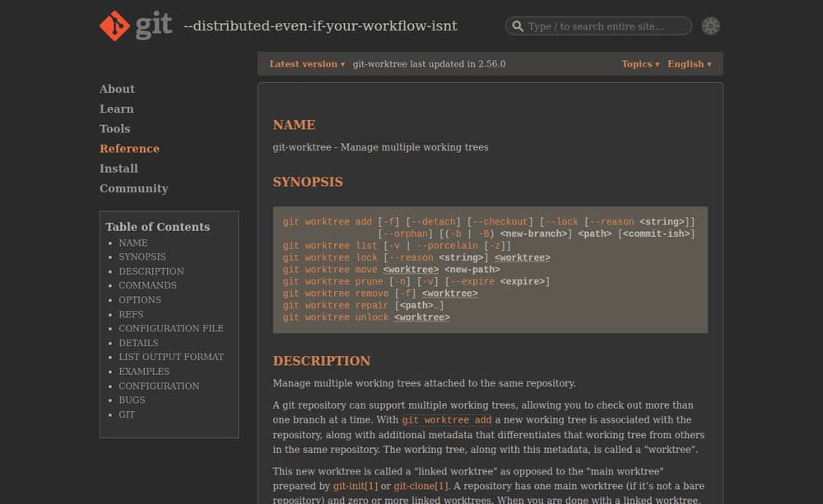Jump to BUGS in table of contents
This screenshot has width=823, height=504.
coord(132,400)
